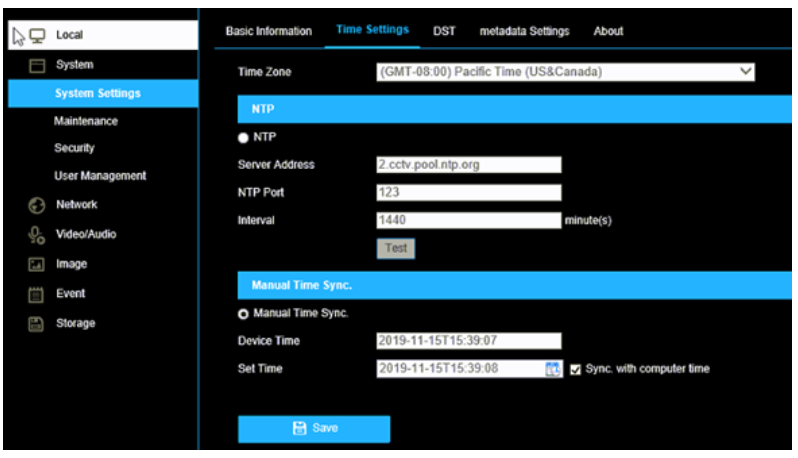
Task: Open the Time Zone dropdown
Action: [x=565, y=72]
